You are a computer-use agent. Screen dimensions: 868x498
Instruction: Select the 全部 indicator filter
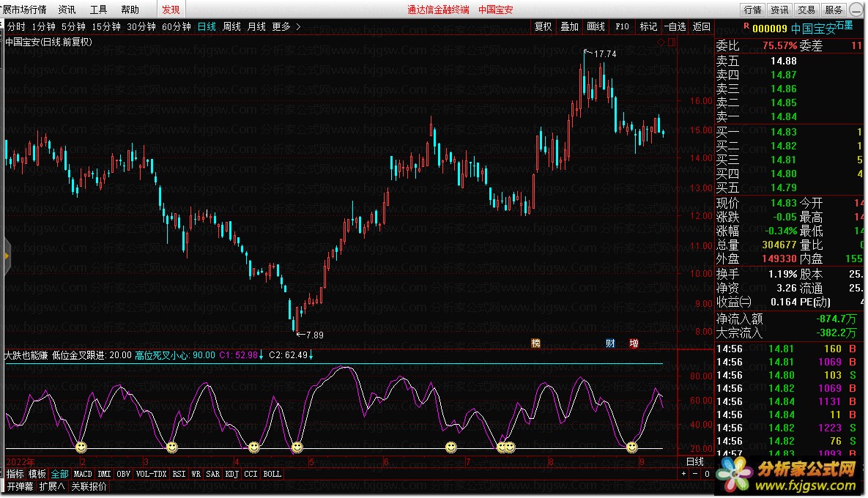(60, 474)
